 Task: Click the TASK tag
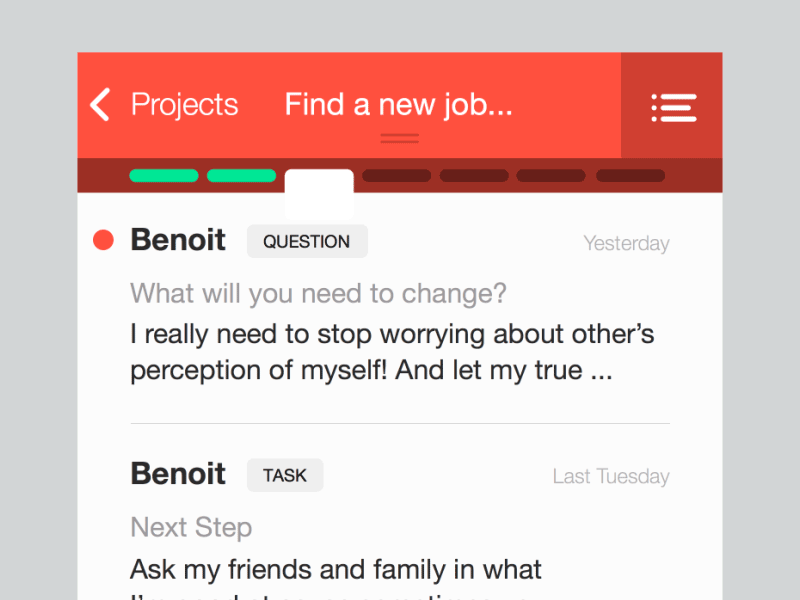(x=285, y=476)
